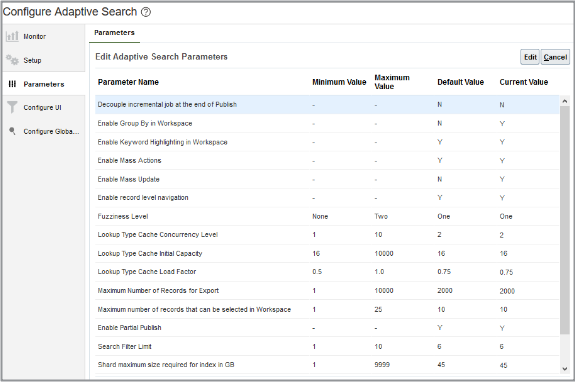Click the Cancel button
575x382 pixels.
(x=555, y=57)
